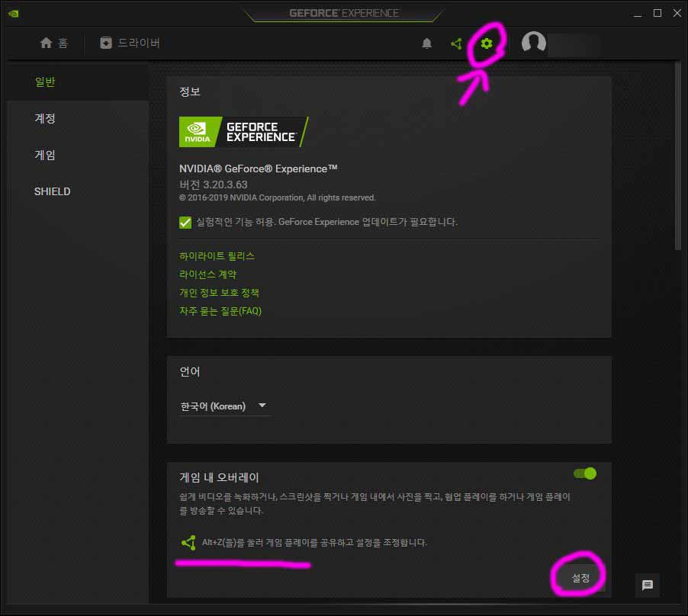
Task: Select 게임 in the sidebar
Action: click(45, 155)
